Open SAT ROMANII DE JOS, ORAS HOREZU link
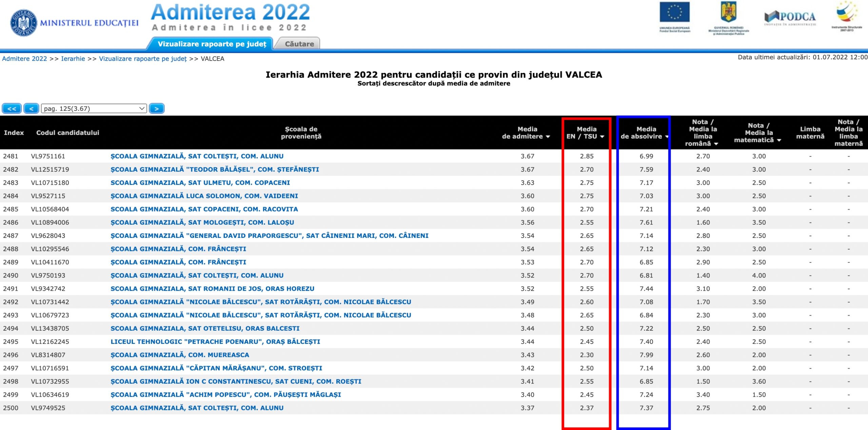Viewport: 868px width, 430px height. tap(212, 289)
